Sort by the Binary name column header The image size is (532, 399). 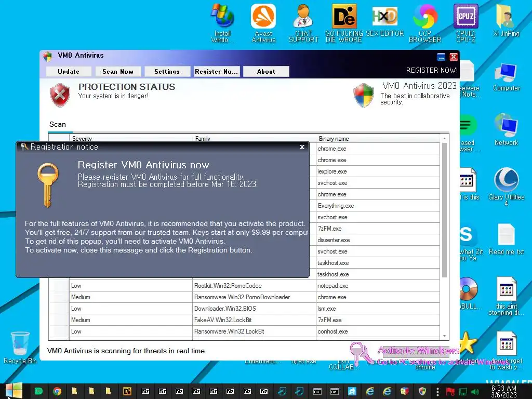click(378, 138)
